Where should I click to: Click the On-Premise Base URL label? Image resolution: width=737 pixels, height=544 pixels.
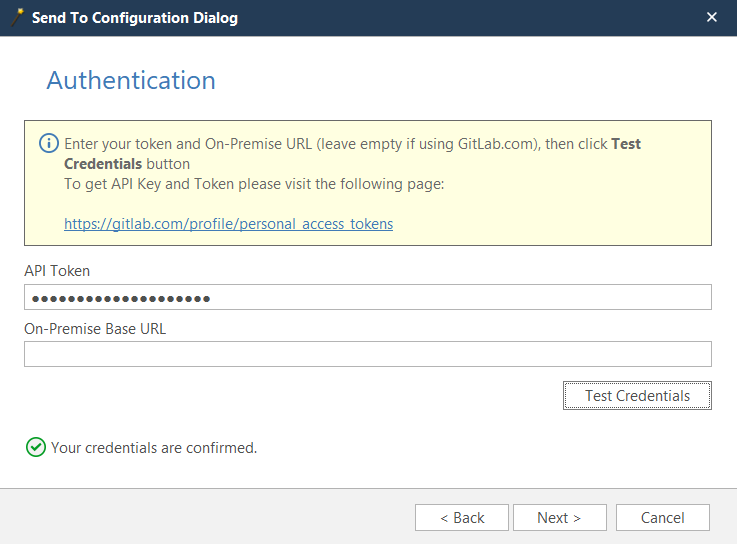[x=95, y=328]
